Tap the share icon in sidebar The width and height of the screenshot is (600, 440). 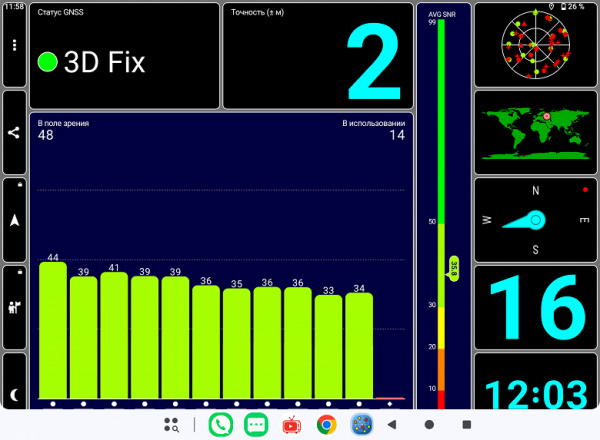[x=14, y=133]
